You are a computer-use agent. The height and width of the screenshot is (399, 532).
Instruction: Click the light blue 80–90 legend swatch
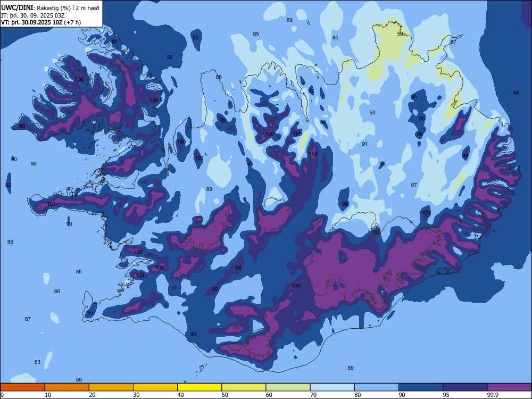coord(377,387)
